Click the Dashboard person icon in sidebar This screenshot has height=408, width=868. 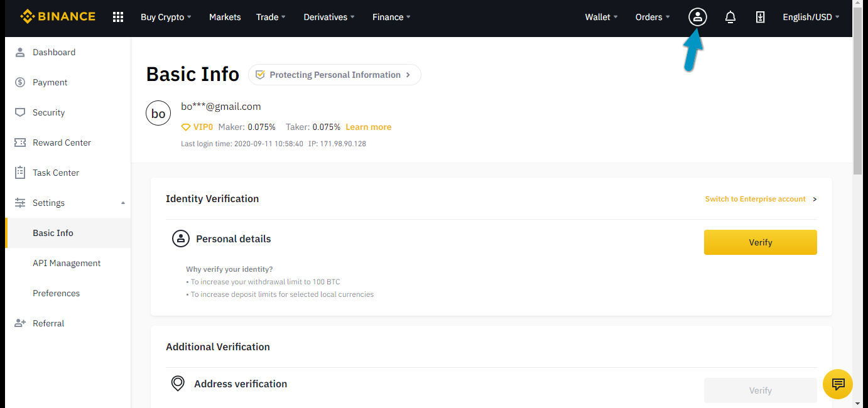pos(20,52)
